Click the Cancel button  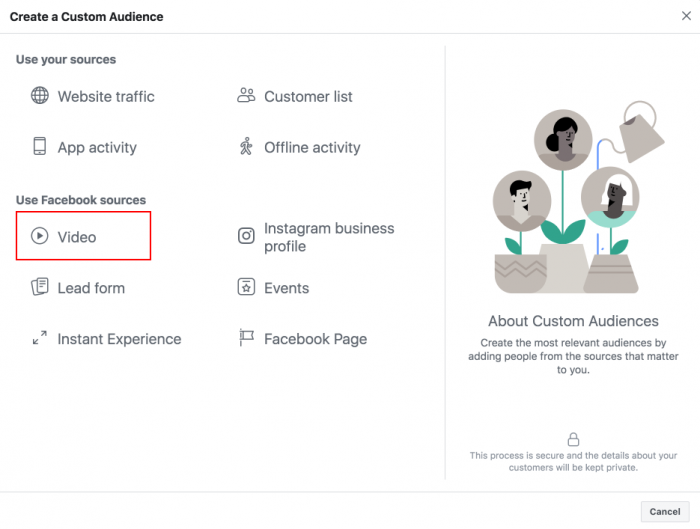(x=665, y=512)
